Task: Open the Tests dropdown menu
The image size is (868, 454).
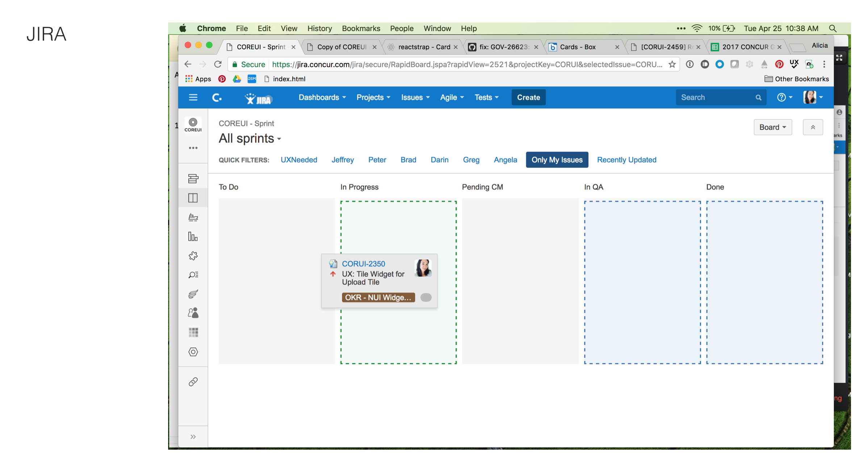Action: coord(487,98)
